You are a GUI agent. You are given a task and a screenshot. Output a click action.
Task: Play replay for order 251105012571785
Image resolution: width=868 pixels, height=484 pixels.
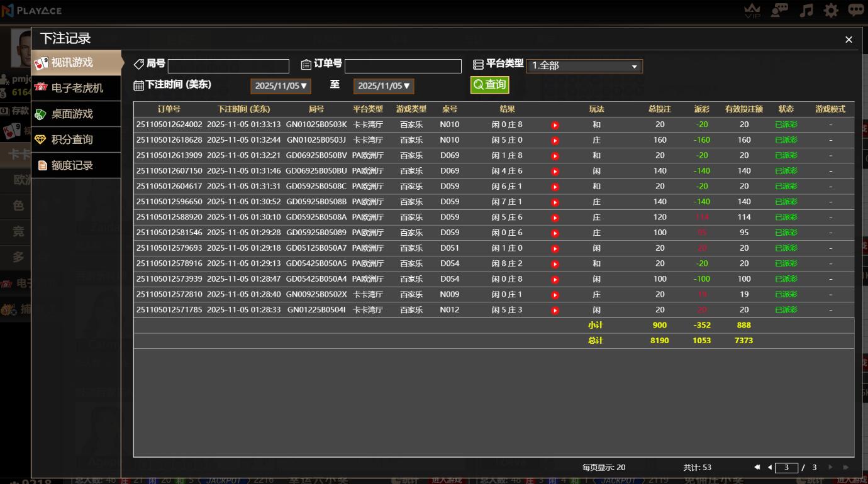click(555, 311)
